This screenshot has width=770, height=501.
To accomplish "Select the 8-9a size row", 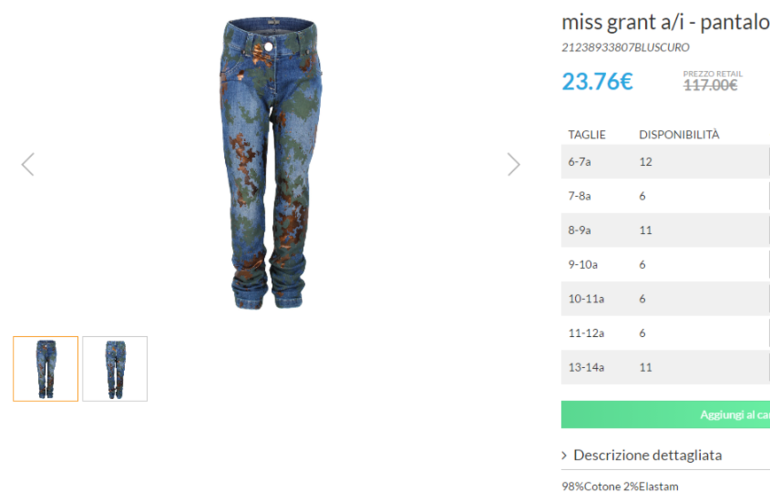I will point(665,230).
